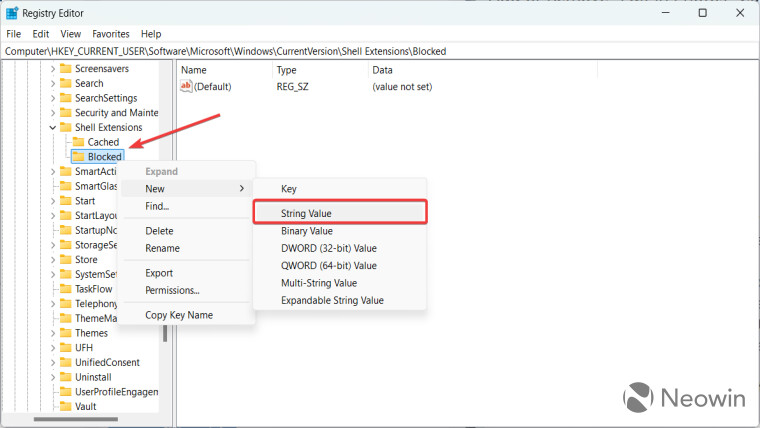The image size is (760, 428).
Task: Select the TaskFlow key label
Action: point(94,289)
